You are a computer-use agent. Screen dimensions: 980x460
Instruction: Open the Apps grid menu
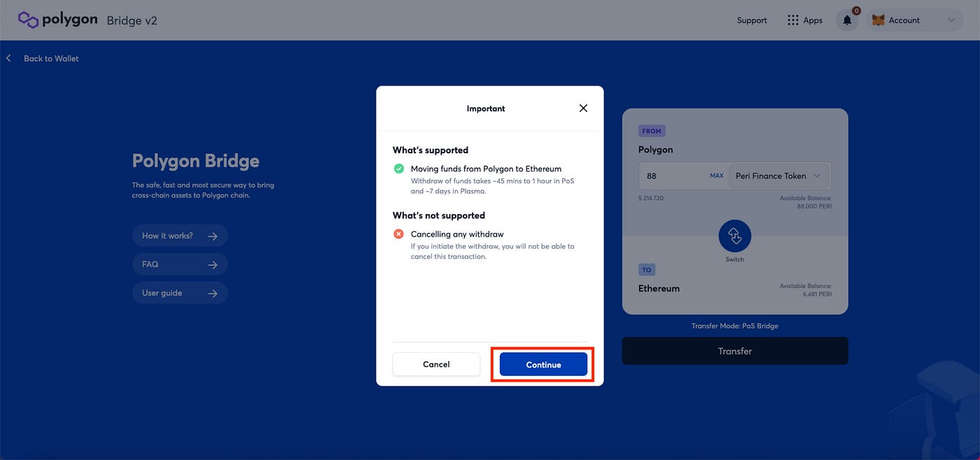pos(805,20)
